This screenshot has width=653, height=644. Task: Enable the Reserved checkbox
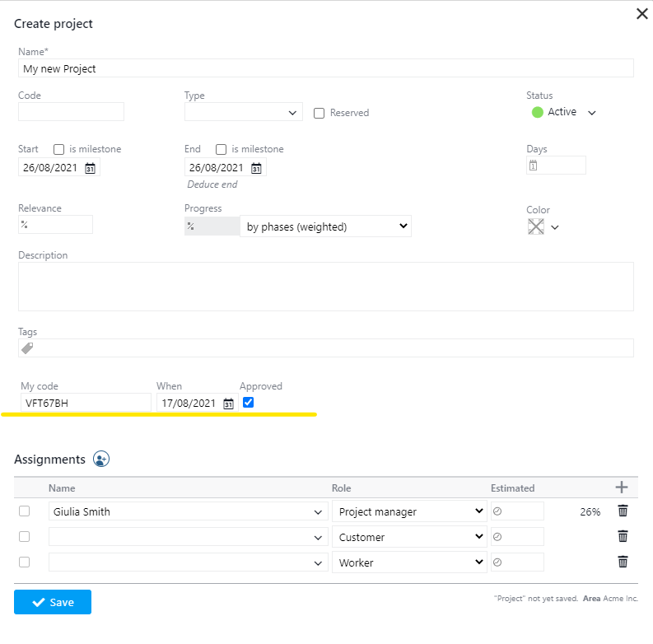320,113
